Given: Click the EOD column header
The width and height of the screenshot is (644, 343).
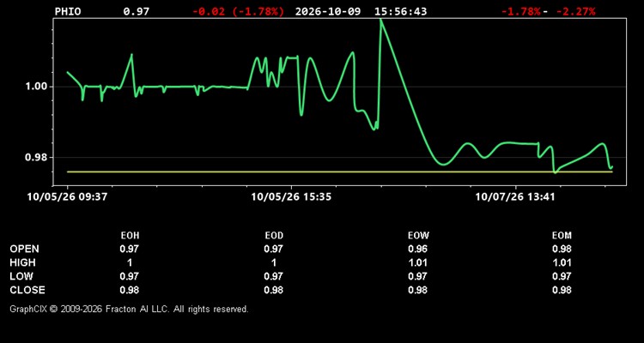Looking at the screenshot, I should [274, 236].
